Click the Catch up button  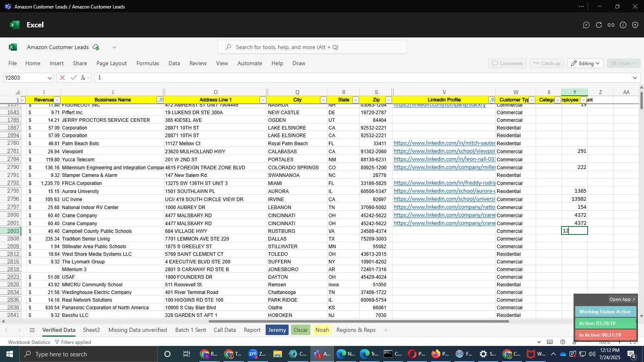[x=547, y=63]
